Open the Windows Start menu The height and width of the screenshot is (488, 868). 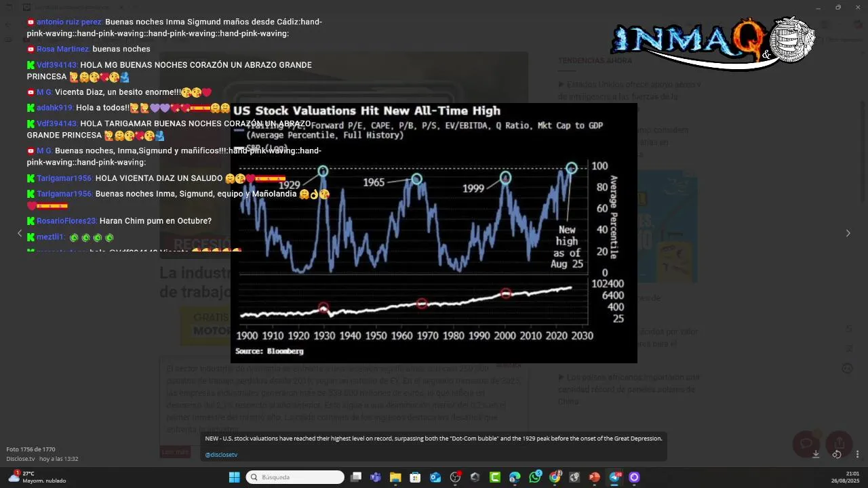234,477
